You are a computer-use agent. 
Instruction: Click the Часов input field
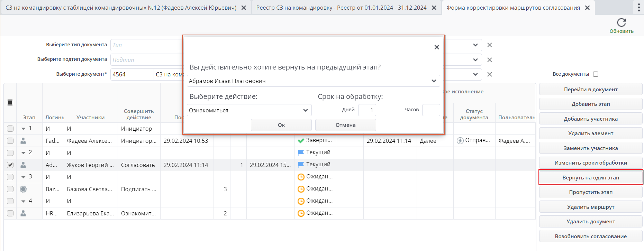point(431,110)
